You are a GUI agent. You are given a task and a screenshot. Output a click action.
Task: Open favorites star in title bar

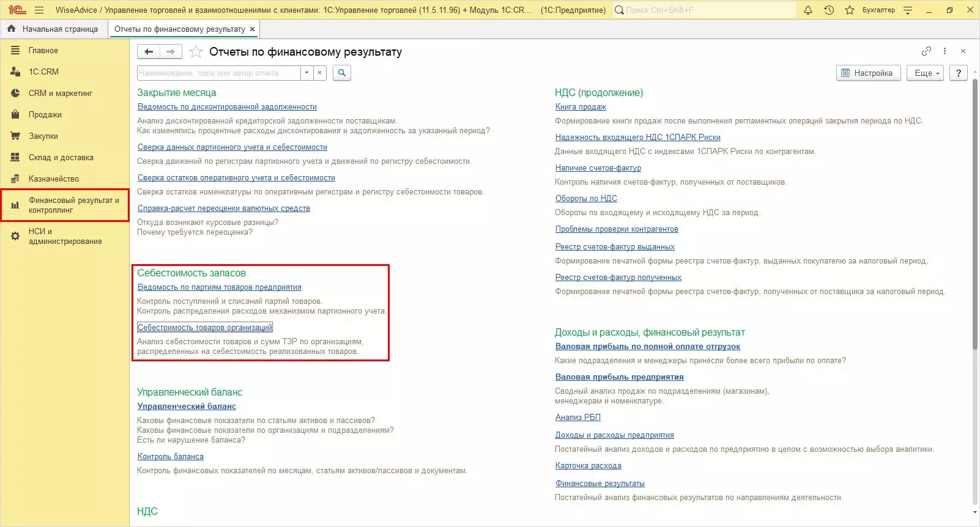click(x=850, y=10)
